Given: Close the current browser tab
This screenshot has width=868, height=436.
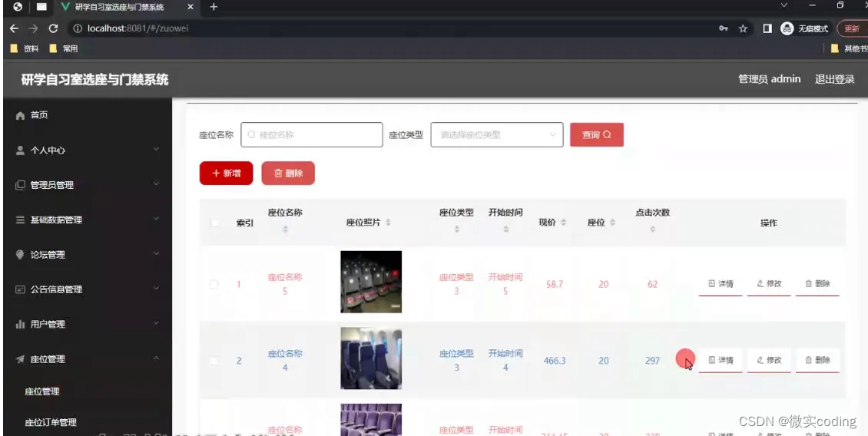Looking at the screenshot, I should [190, 7].
